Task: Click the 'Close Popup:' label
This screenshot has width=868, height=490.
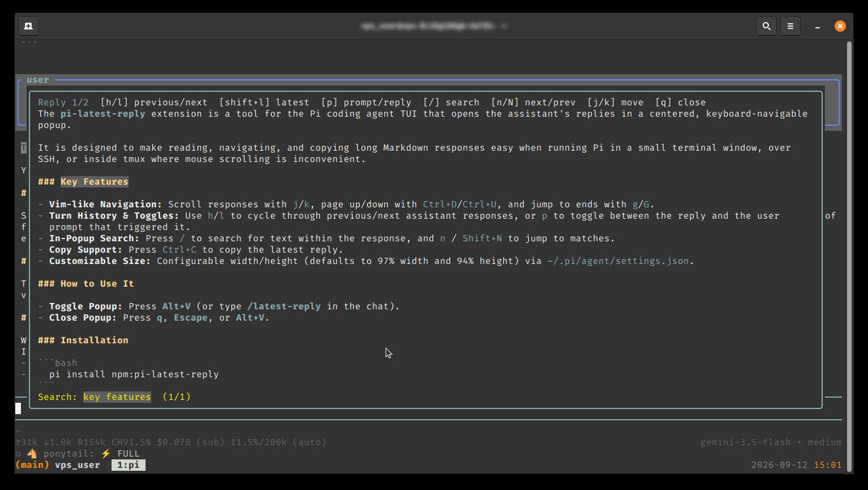Action: pos(83,318)
